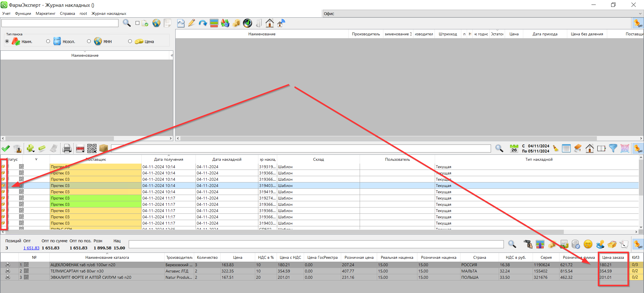The height and width of the screenshot is (293, 644).
Task: Click the blue funnel filter icon
Action: coord(613,148)
